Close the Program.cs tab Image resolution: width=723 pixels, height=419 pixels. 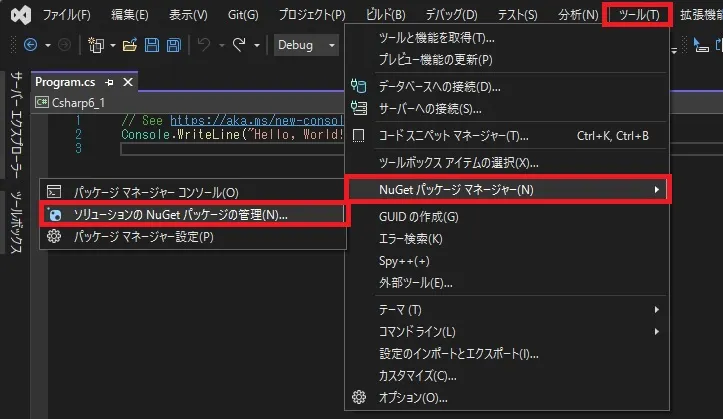point(128,82)
